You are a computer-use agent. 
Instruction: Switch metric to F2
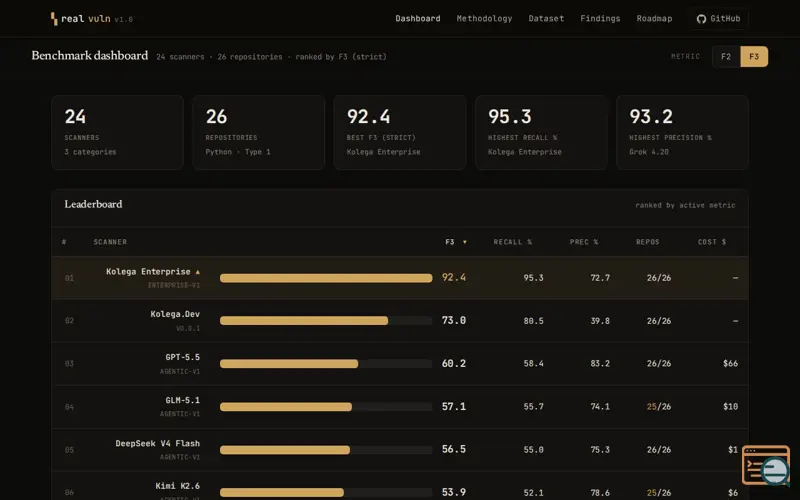click(x=726, y=57)
